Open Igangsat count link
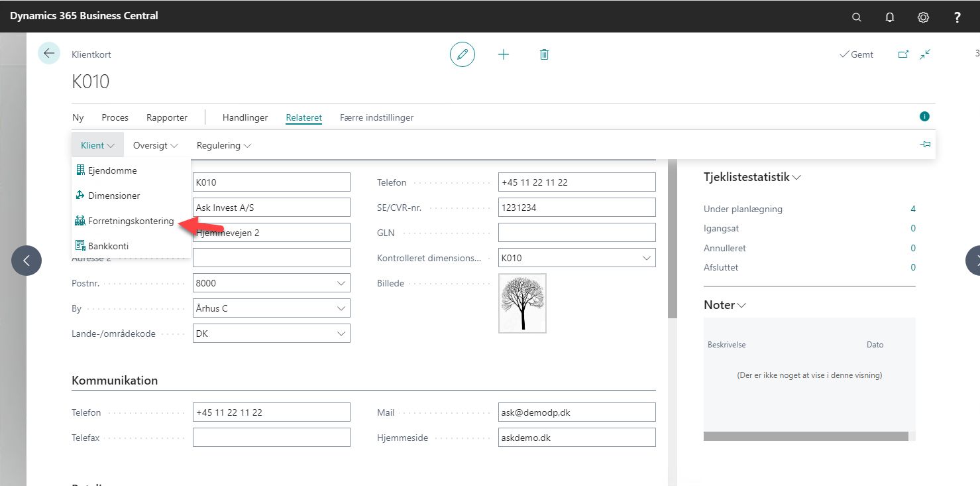The height and width of the screenshot is (486, 980). pyautogui.click(x=912, y=228)
